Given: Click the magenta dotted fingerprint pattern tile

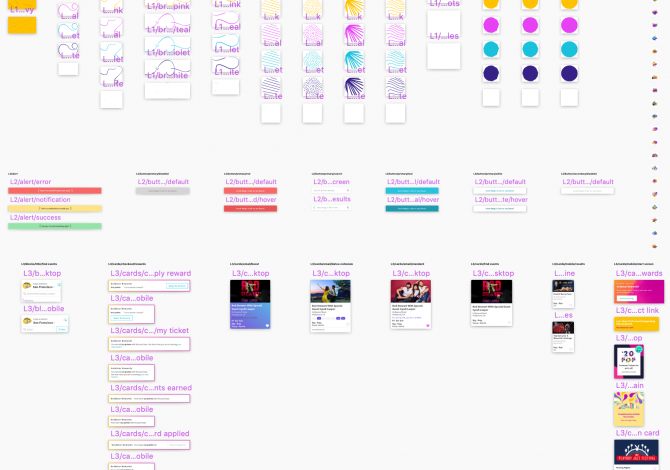Looking at the screenshot, I should point(312,35).
